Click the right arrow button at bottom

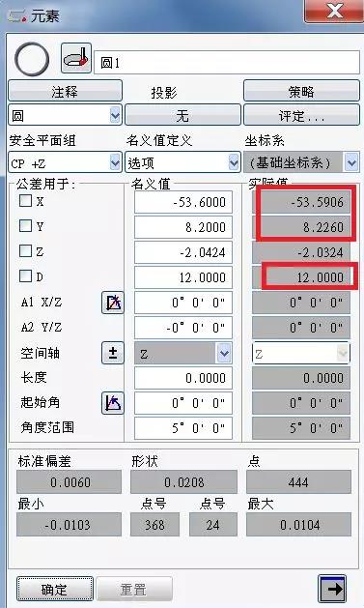pos(332,590)
